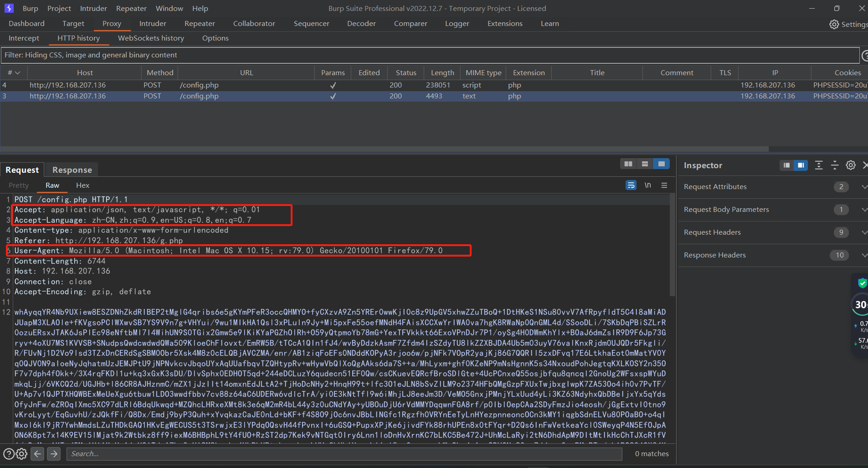Open the Project menu
The image size is (868, 468).
tap(59, 8)
